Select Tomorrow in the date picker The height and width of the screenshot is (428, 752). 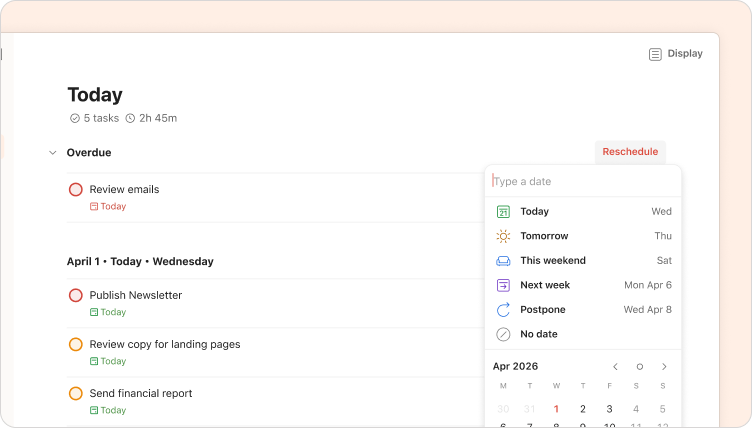click(583, 236)
